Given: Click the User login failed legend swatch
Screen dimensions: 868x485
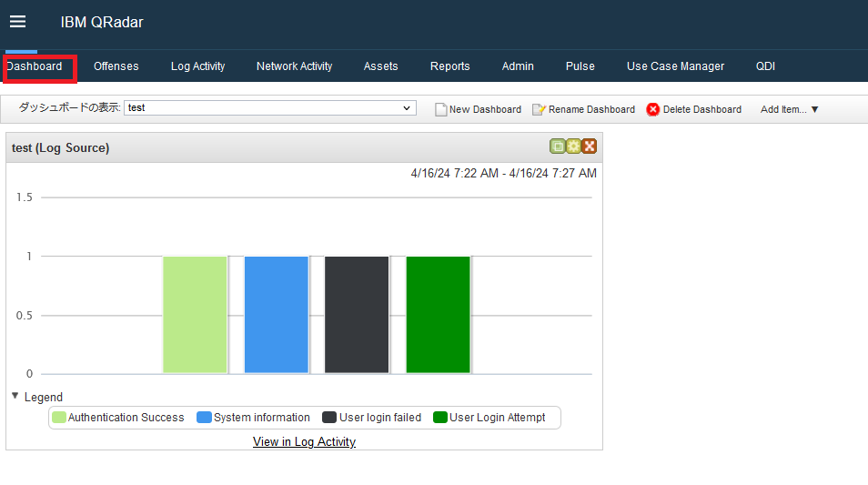Looking at the screenshot, I should [x=329, y=418].
